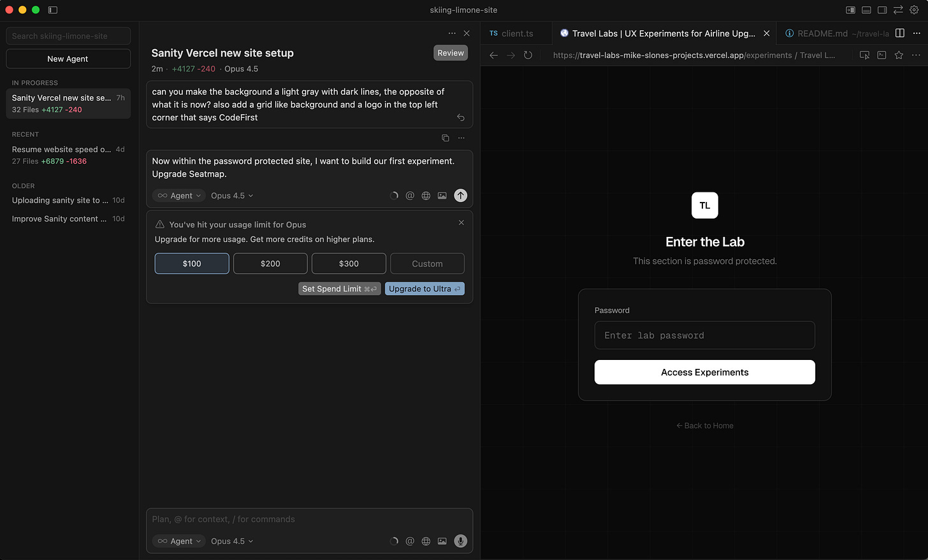Image resolution: width=928 pixels, height=560 pixels.
Task: Click Set Spend Limit button
Action: click(x=340, y=289)
